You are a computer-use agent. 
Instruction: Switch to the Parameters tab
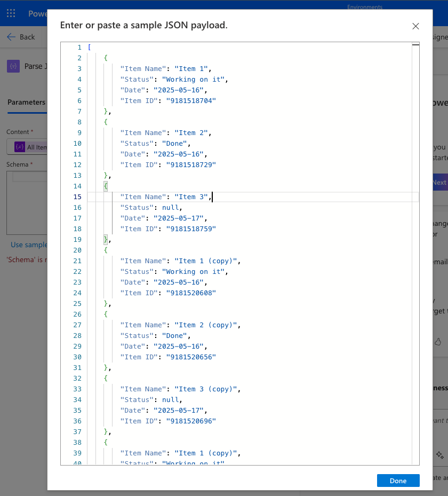click(x=27, y=102)
